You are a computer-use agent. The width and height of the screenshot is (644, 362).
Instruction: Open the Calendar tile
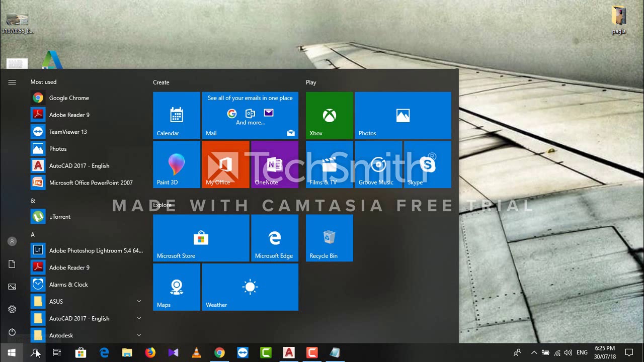click(x=177, y=115)
